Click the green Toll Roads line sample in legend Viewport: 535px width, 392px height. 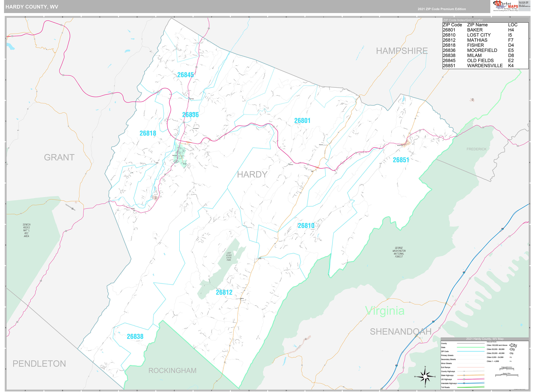point(471,388)
